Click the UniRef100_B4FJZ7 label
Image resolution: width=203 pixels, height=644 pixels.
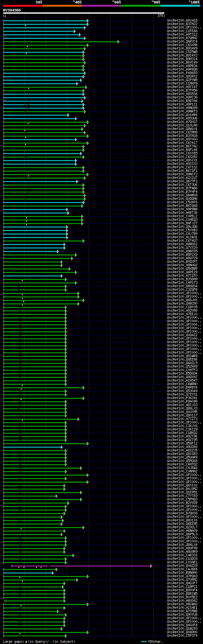pos(182,223)
